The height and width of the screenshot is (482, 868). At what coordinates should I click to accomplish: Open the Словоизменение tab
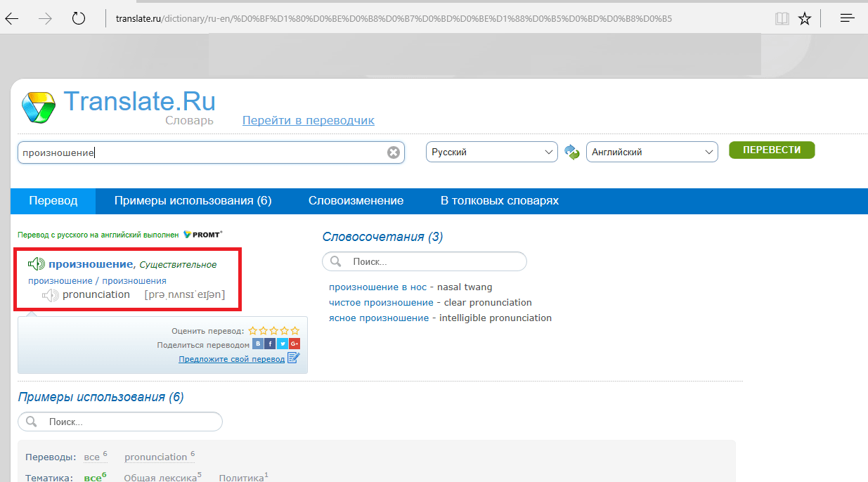[x=356, y=201]
